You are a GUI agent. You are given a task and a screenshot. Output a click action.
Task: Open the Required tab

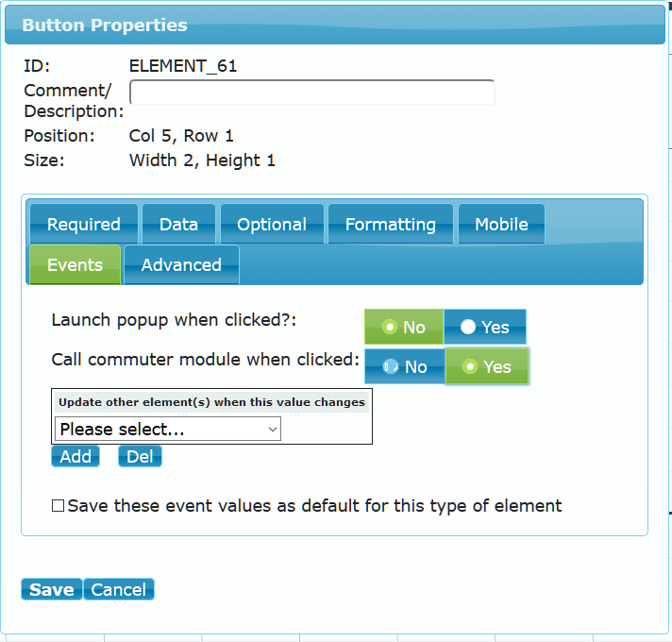click(x=84, y=224)
